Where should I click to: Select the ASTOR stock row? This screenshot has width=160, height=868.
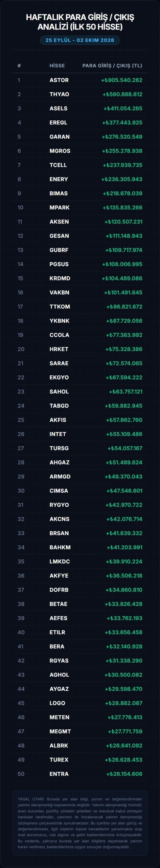point(80,80)
